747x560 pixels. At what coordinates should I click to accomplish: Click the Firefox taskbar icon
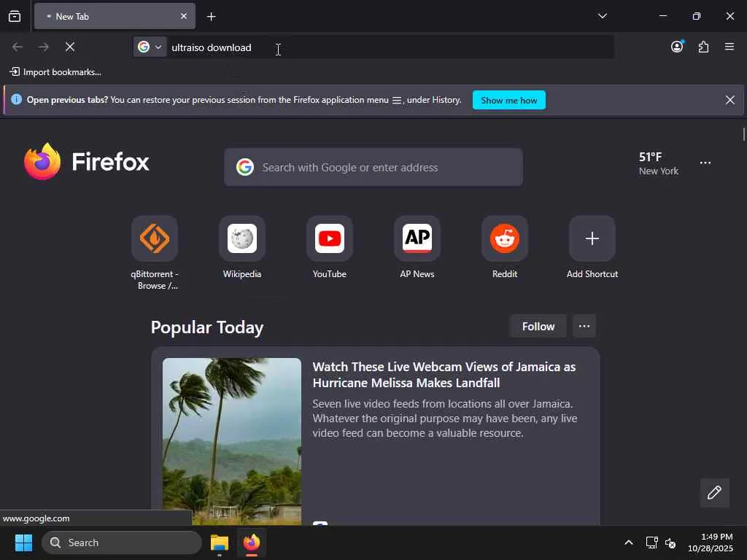tap(252, 542)
